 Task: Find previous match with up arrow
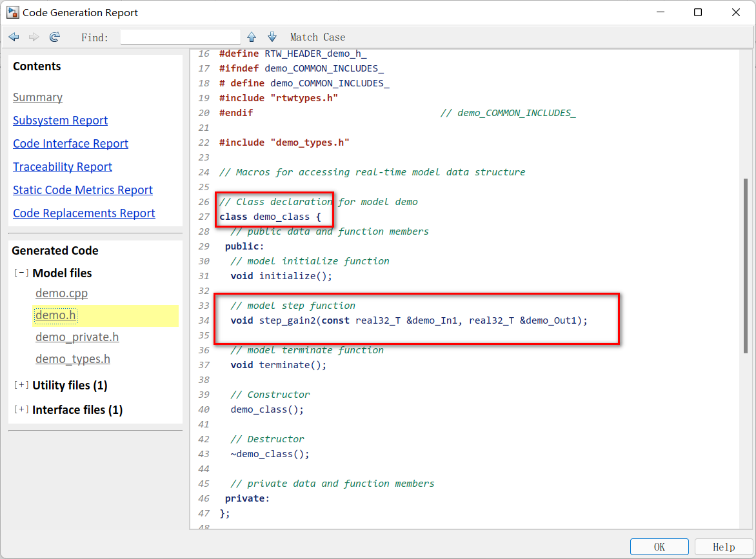(x=252, y=37)
